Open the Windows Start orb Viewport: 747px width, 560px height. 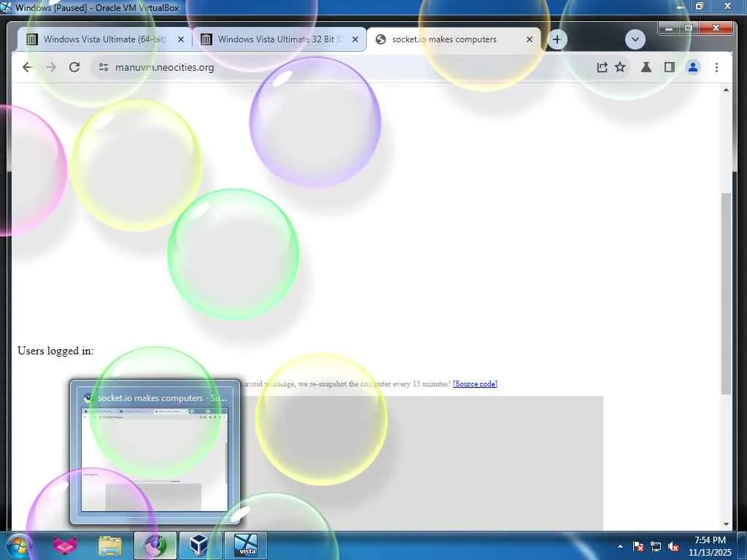click(x=19, y=545)
